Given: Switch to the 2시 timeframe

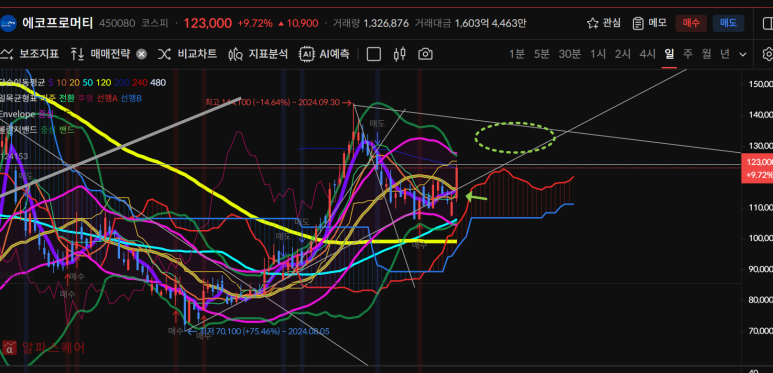Looking at the screenshot, I should [623, 54].
